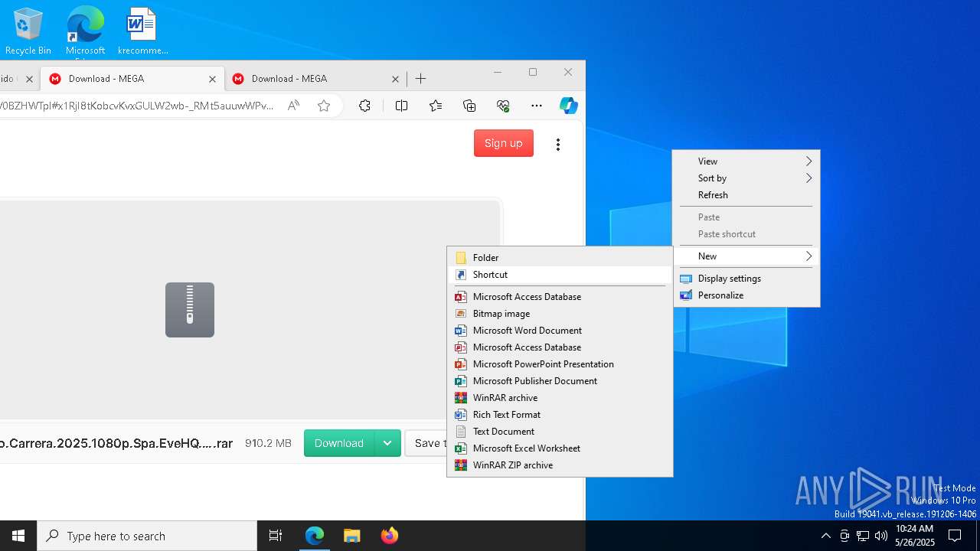
Task: Click the green Download button
Action: pos(338,443)
